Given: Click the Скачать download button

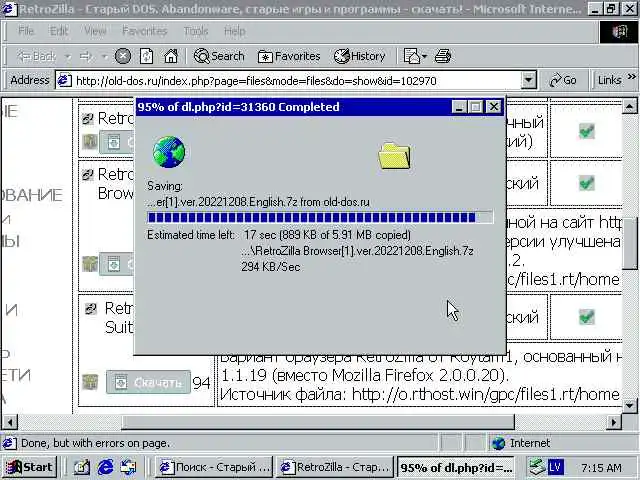Looking at the screenshot, I should [x=149, y=382].
